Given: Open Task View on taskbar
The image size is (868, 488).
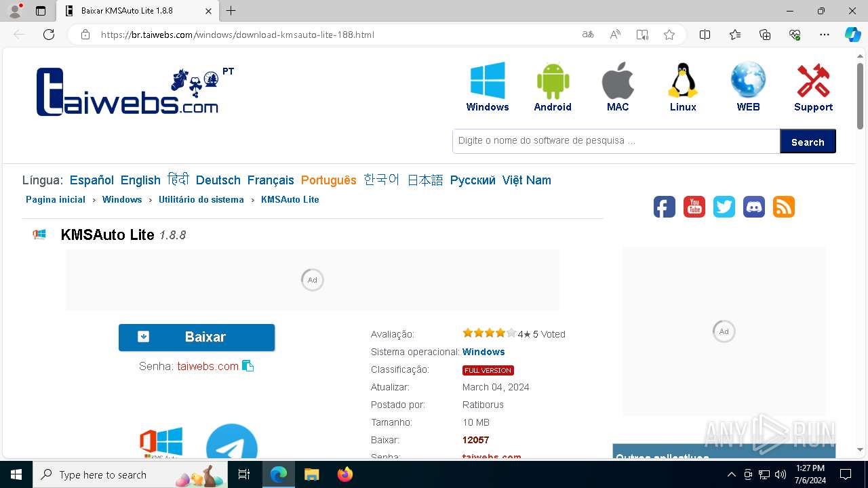Looking at the screenshot, I should [245, 474].
